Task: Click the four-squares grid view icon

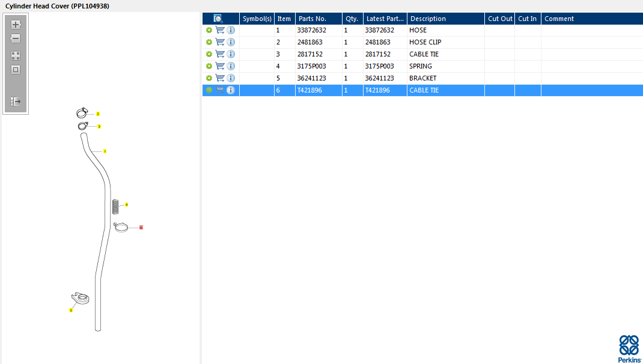Action: point(16,56)
